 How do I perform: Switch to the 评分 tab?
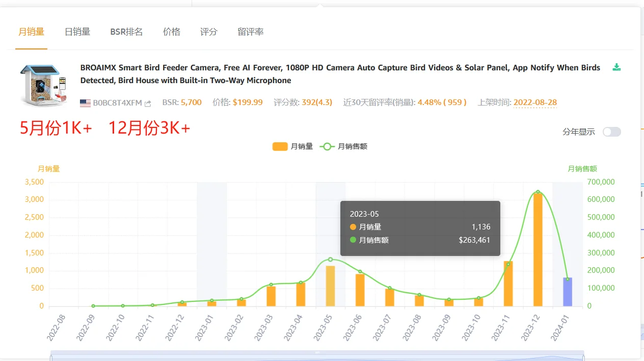(x=209, y=32)
